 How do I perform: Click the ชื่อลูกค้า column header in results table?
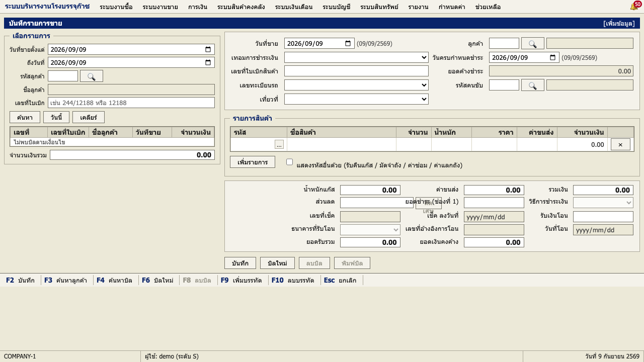click(111, 132)
